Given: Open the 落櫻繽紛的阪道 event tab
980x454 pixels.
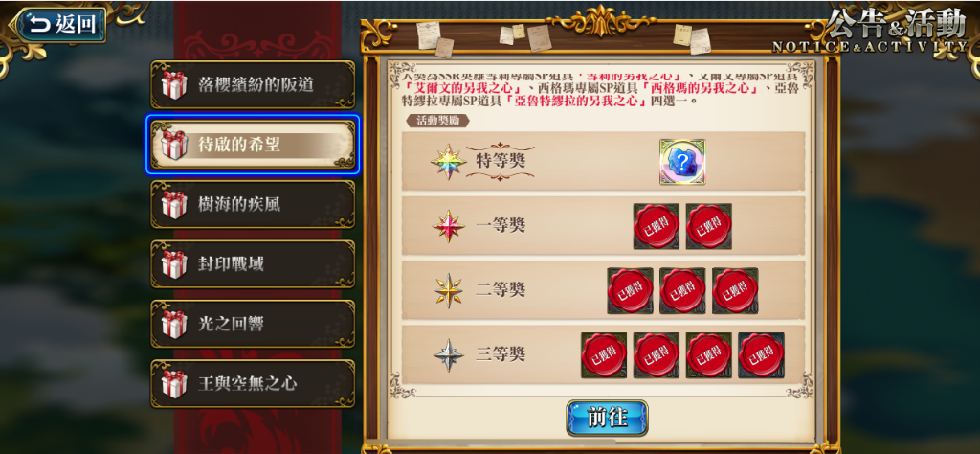Looking at the screenshot, I should point(253,85).
